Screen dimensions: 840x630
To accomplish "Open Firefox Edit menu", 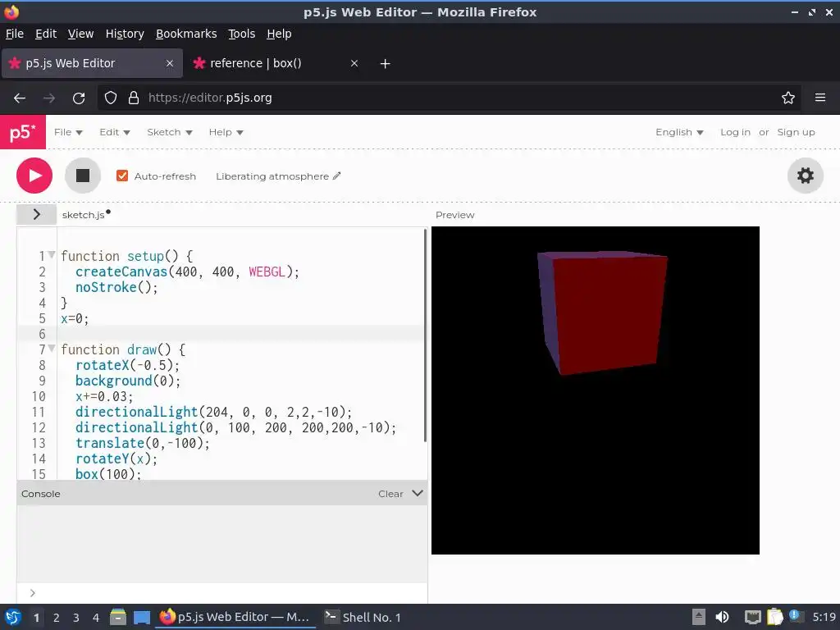I will click(x=46, y=34).
